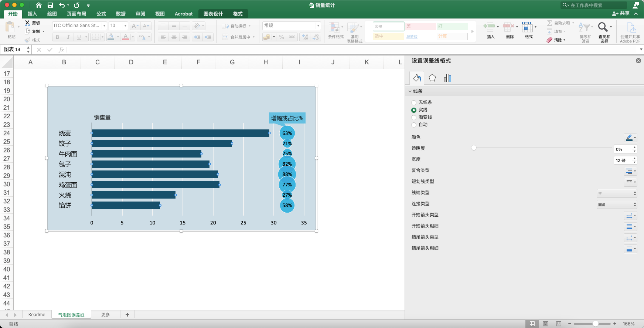Open Sort and Filter
644x328 pixels.
[x=585, y=32]
